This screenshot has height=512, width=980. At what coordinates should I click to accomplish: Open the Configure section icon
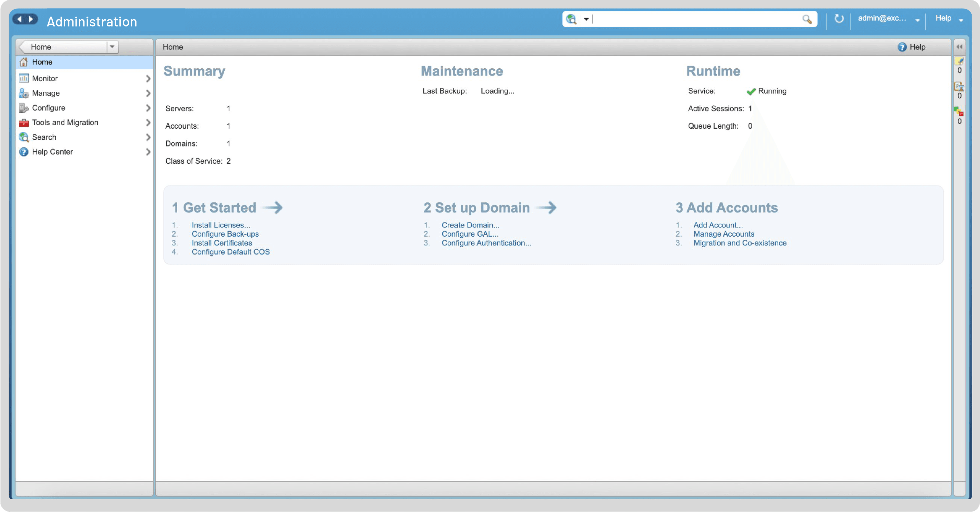[23, 108]
